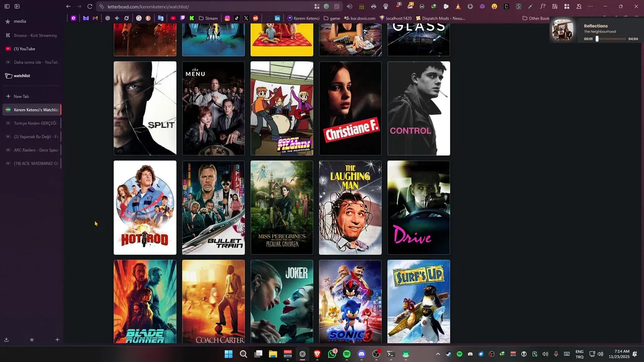Viewport: 644px width, 362px height.
Task: Click the star icon at sidebar bottom
Action: (32, 339)
